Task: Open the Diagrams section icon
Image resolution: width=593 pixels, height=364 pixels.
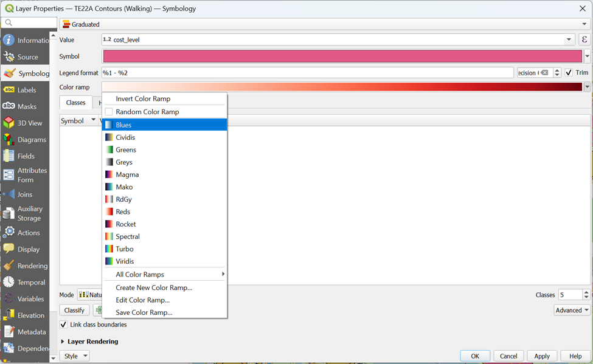Action: click(x=9, y=140)
